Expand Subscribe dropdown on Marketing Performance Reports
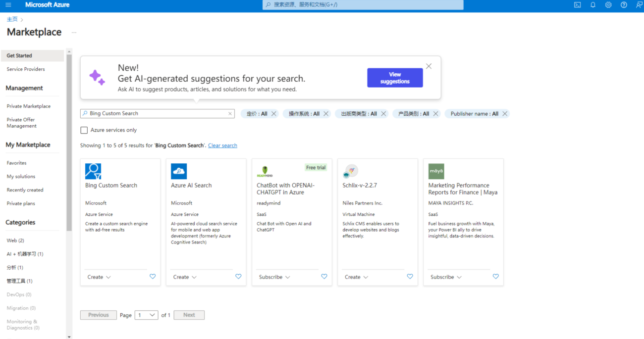644x339 pixels. (x=446, y=277)
